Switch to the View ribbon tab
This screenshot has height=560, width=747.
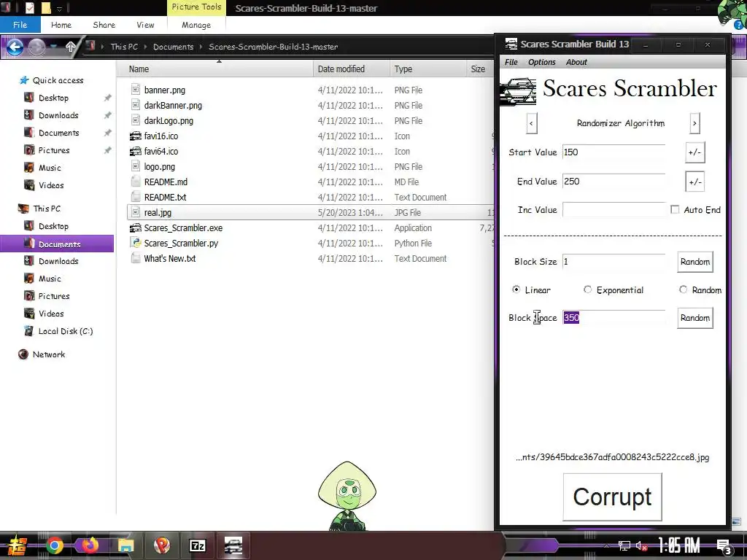(145, 25)
